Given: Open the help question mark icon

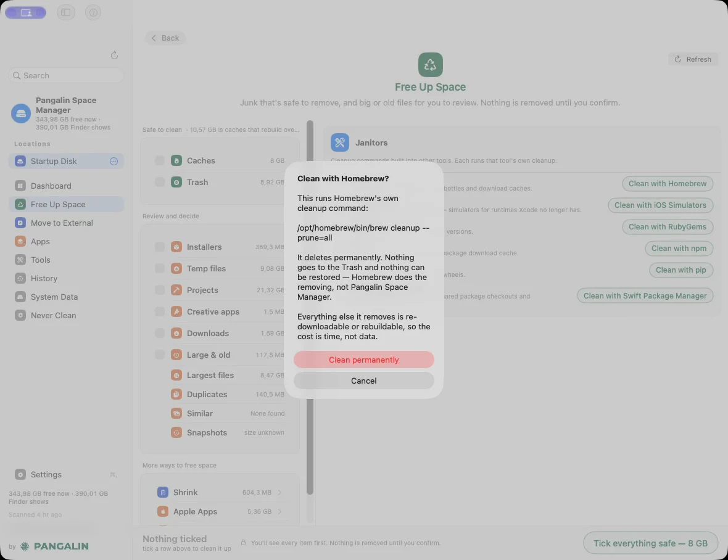Looking at the screenshot, I should 93,12.
